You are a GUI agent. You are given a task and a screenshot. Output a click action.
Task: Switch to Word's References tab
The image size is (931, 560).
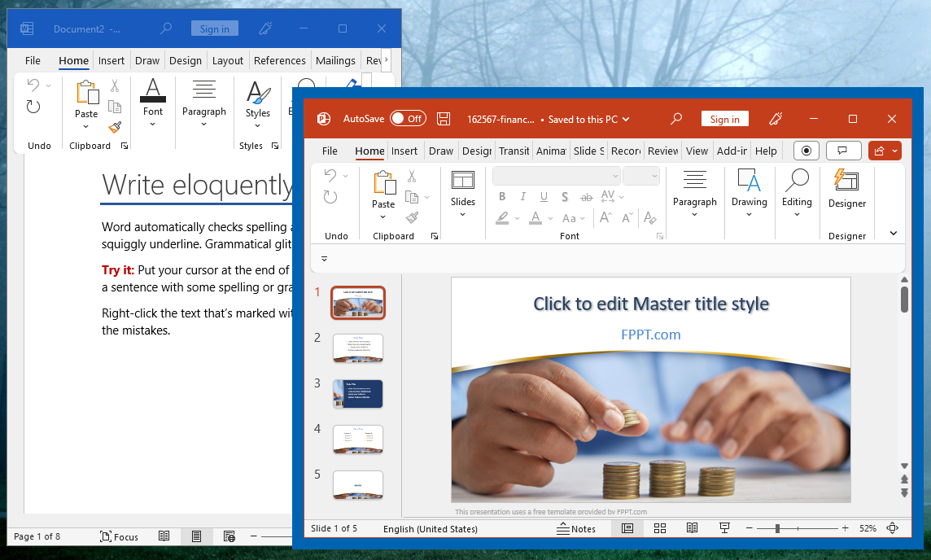tap(280, 60)
